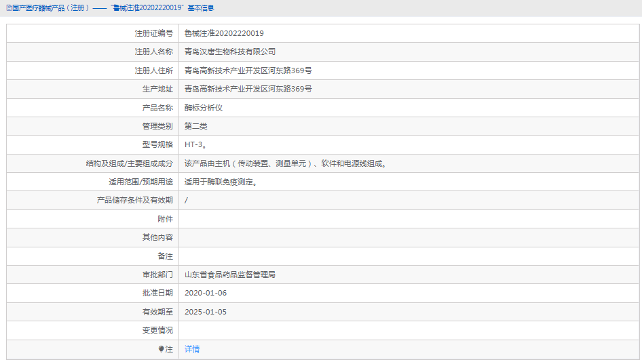Click the 注册证编号 label

154,33
